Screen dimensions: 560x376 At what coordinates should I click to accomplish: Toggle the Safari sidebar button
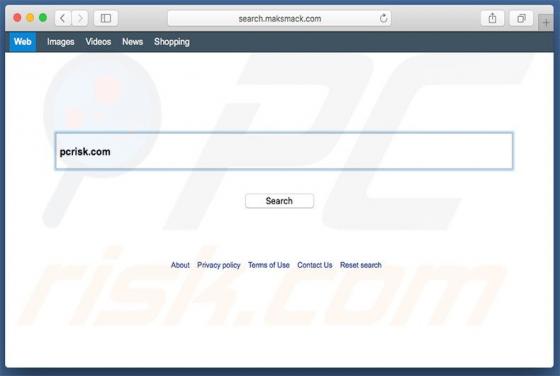pyautogui.click(x=106, y=18)
